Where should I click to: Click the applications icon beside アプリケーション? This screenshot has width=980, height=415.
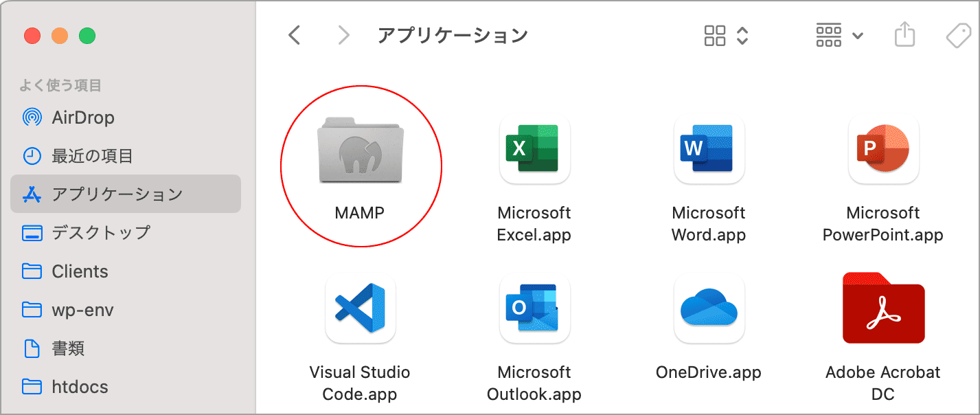tap(32, 194)
